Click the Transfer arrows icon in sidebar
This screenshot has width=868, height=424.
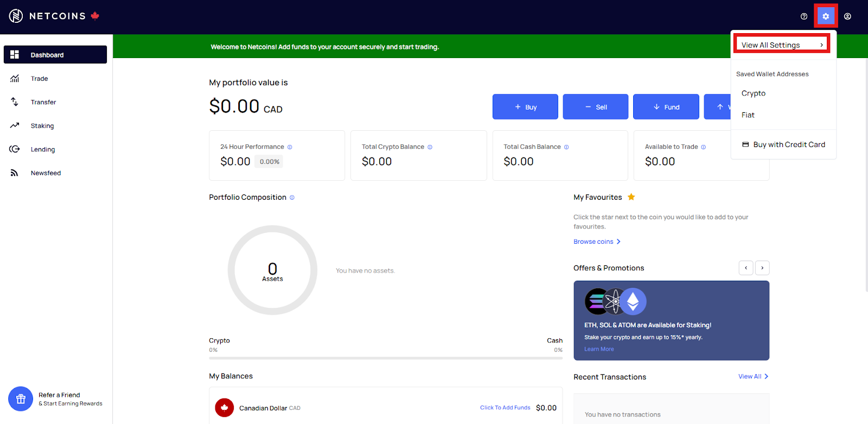click(15, 102)
